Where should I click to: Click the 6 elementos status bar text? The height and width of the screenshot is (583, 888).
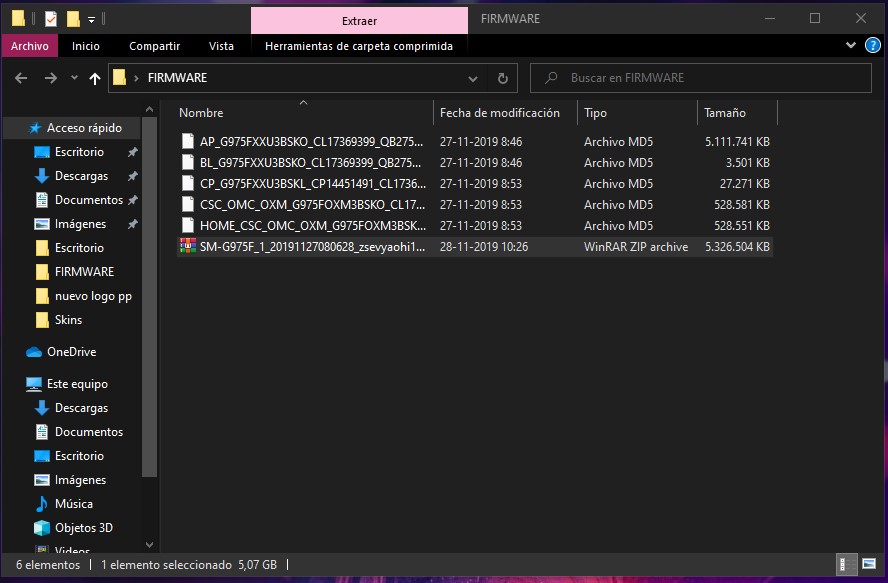click(x=48, y=565)
